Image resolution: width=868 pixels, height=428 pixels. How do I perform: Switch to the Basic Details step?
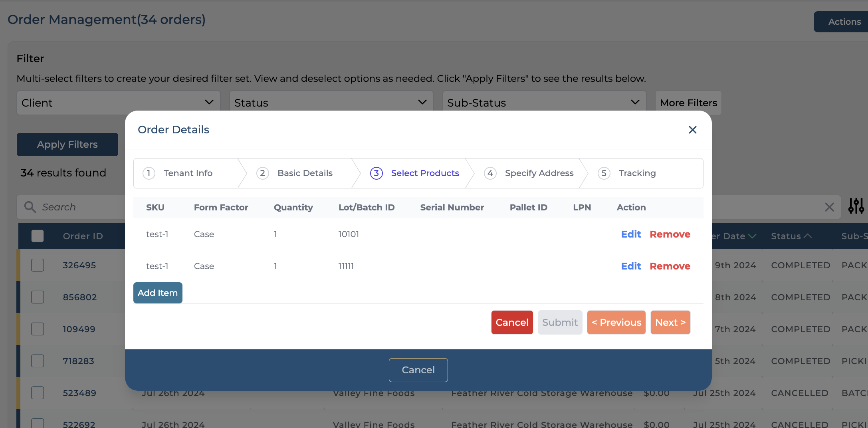(x=305, y=173)
